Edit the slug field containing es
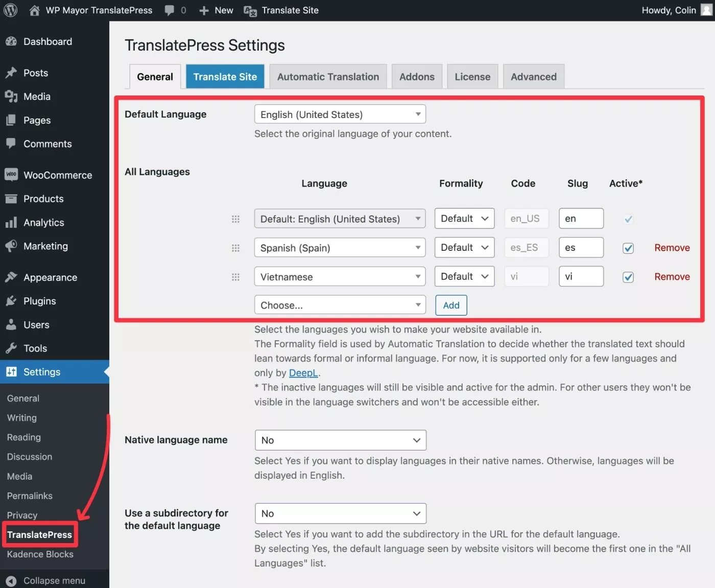Image resolution: width=715 pixels, height=588 pixels. click(x=581, y=247)
